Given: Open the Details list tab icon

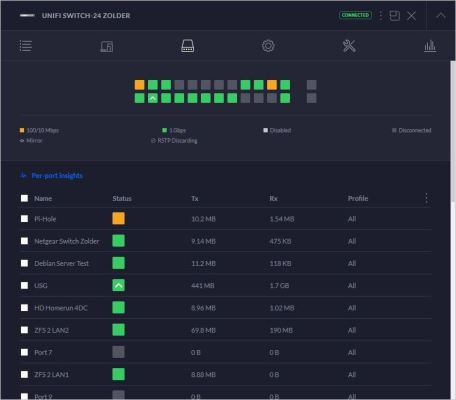Looking at the screenshot, I should click(x=26, y=46).
